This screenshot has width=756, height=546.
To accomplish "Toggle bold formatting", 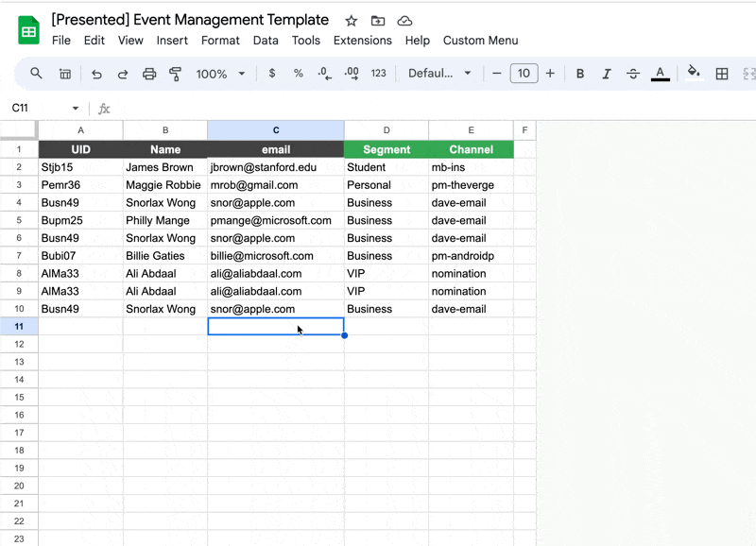I will (580, 74).
